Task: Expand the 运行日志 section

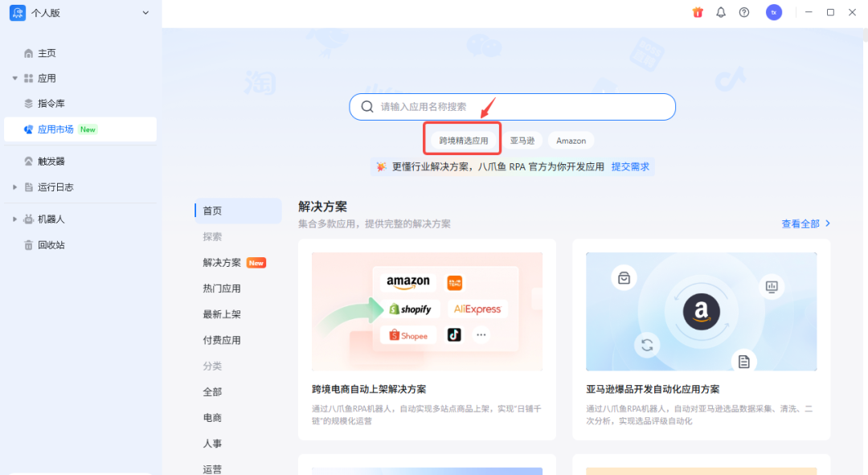Action: click(x=50, y=188)
